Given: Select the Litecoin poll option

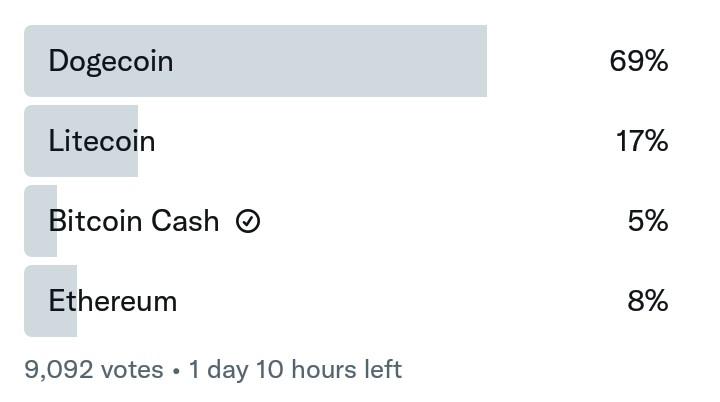Looking at the screenshot, I should tap(347, 141).
